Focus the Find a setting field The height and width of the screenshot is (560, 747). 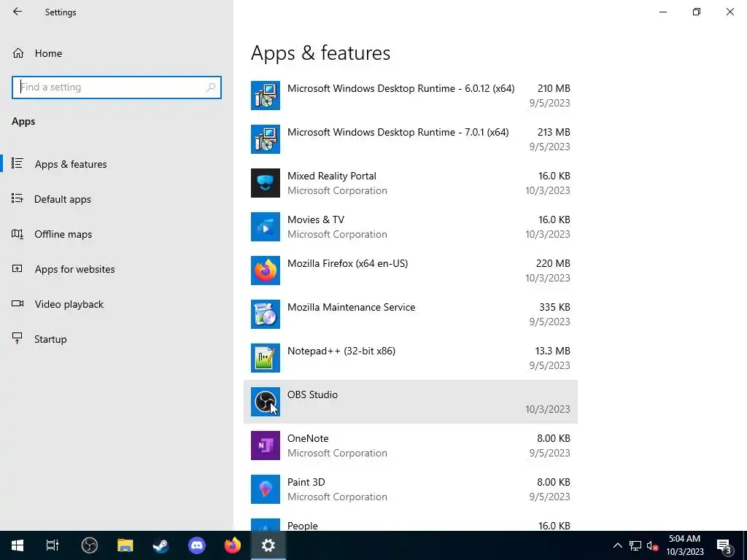pyautogui.click(x=117, y=87)
